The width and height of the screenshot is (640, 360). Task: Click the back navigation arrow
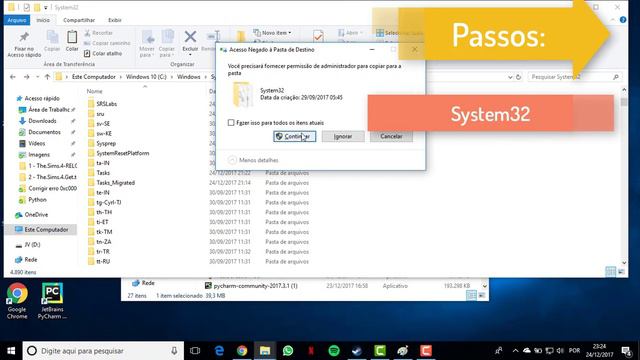[x=13, y=77]
